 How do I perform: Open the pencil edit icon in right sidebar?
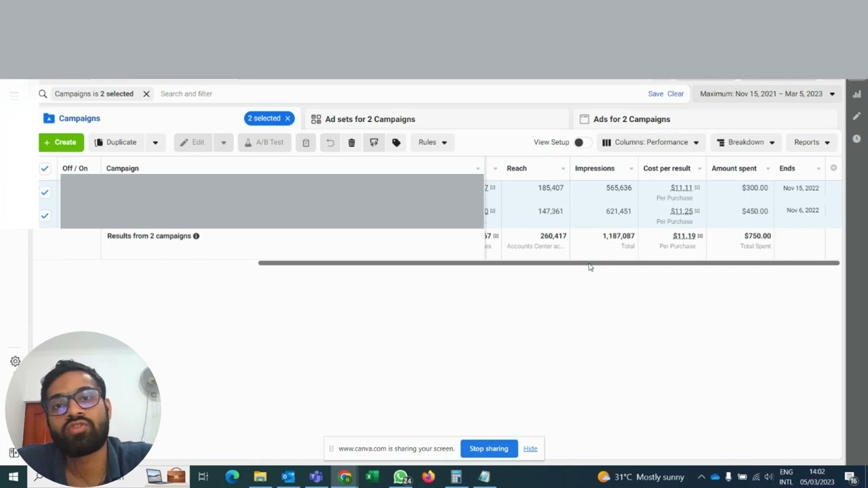click(856, 117)
